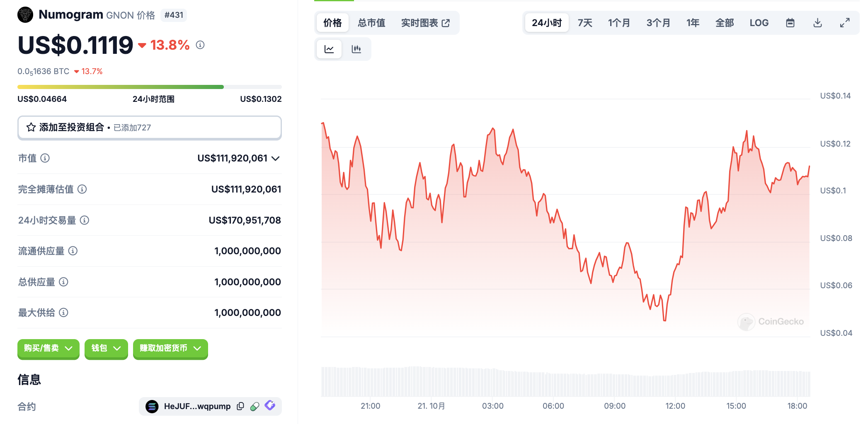Screen dimensions: 868x424
Task: Switch to the 总市值 tab
Action: coord(371,23)
